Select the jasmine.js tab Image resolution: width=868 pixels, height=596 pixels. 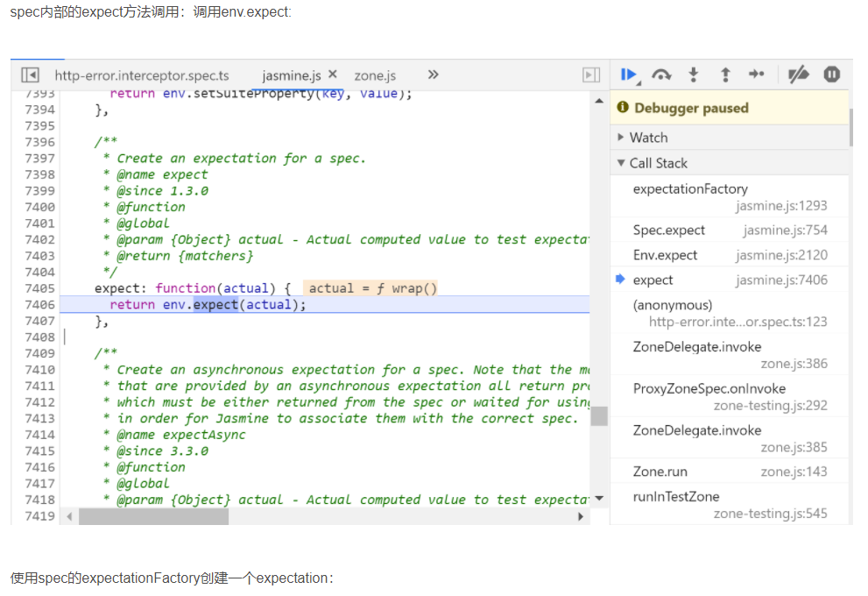pyautogui.click(x=291, y=75)
